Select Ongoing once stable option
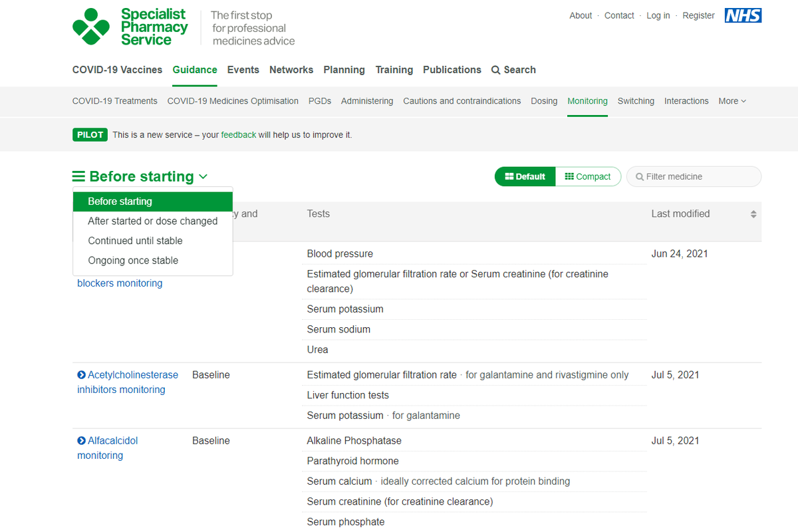 [153, 261]
